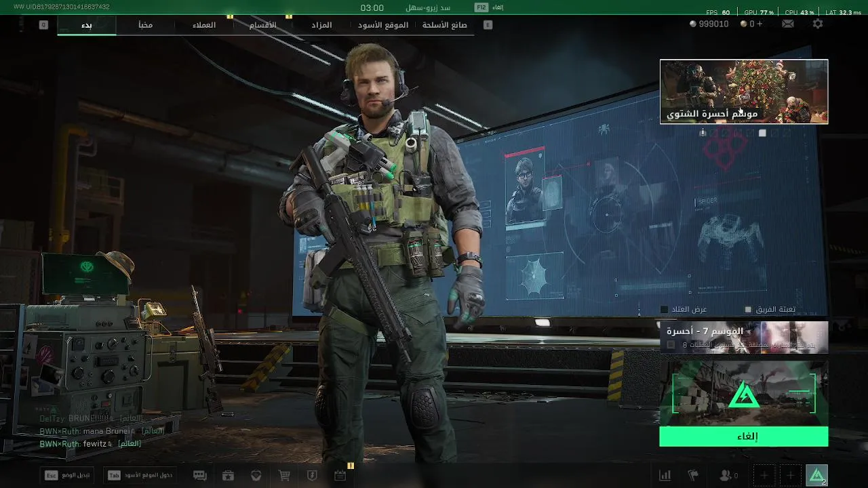The image size is (868, 488).
Task: Add teammate in second empty plus slot
Action: (790, 476)
